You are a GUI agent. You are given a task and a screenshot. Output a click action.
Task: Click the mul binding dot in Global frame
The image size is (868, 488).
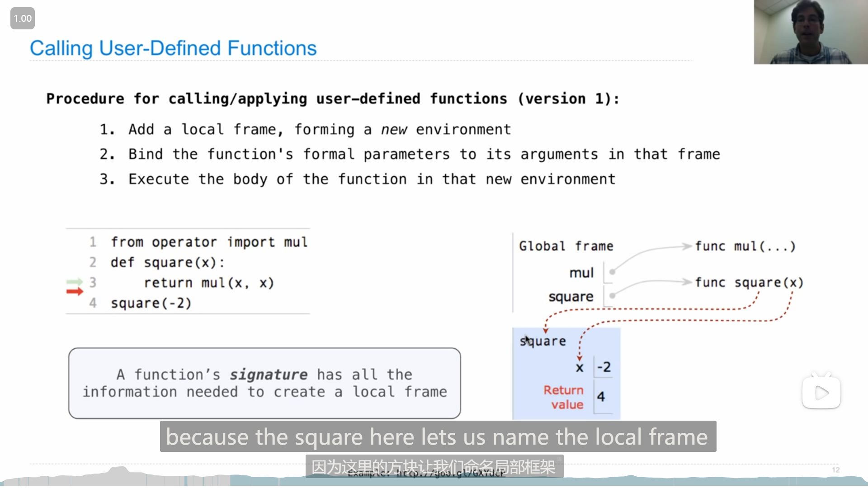612,272
